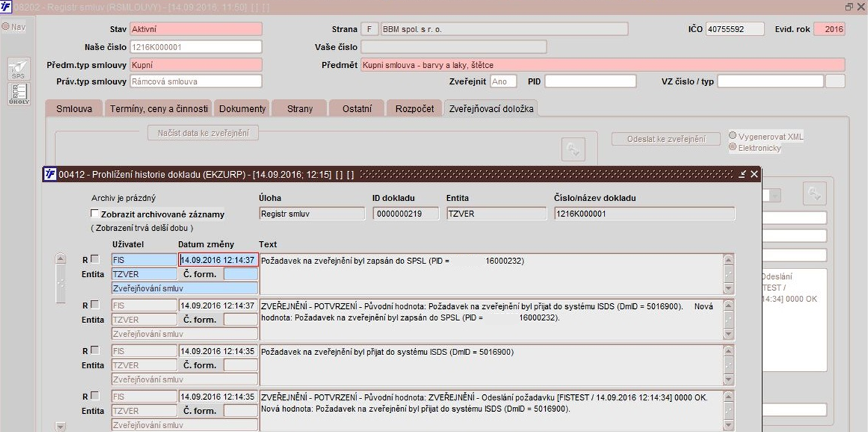Click the Úloha field Registr smluv
868x432 pixels.
click(x=311, y=213)
